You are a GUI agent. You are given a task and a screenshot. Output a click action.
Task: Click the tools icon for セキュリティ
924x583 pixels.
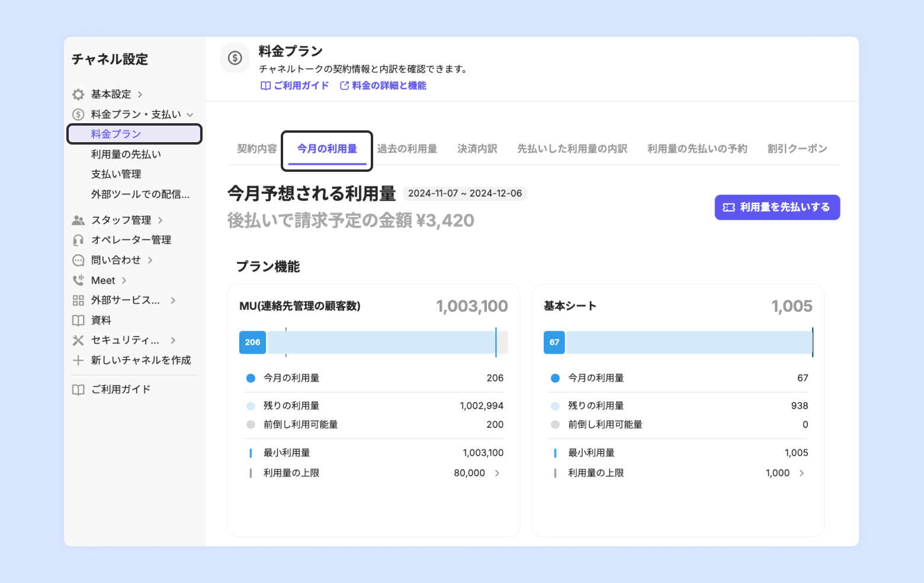pyautogui.click(x=78, y=340)
